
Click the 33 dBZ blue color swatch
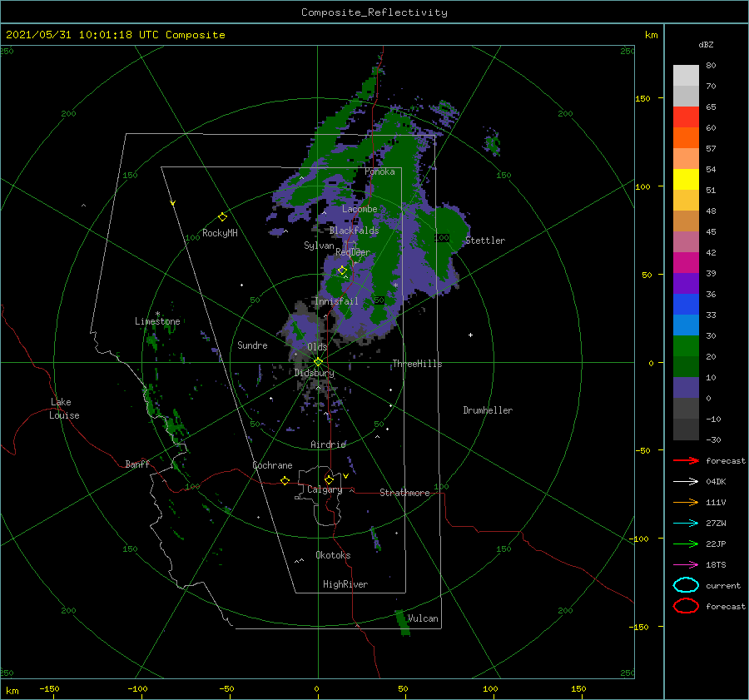click(686, 325)
